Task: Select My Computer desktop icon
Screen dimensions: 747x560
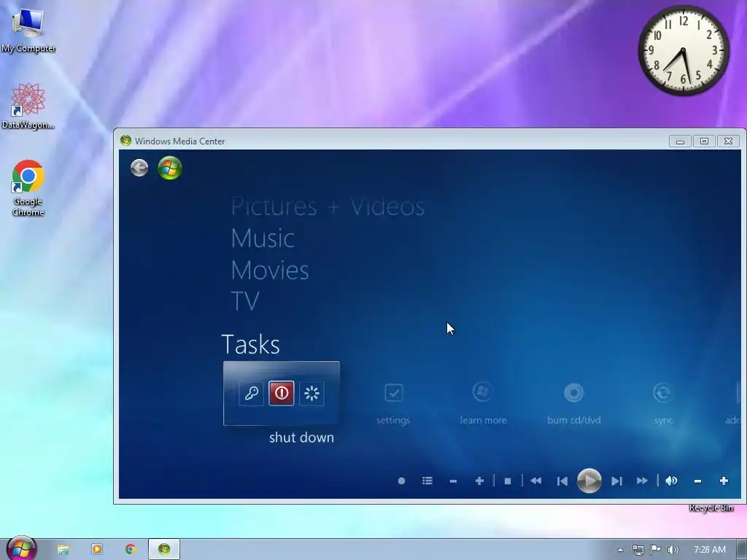Action: [28, 31]
